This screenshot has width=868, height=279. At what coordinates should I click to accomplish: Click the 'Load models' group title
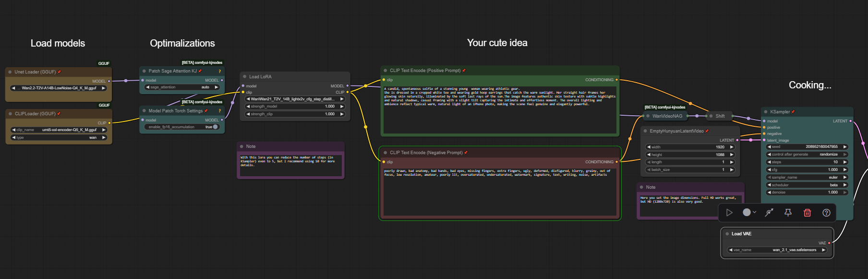tap(58, 43)
